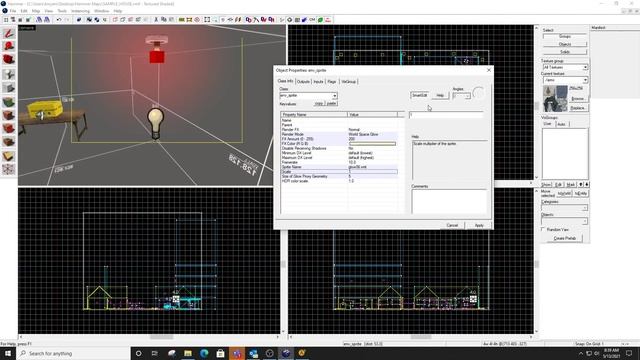Click the keyvalues copy button
640x360 pixels.
coord(319,104)
